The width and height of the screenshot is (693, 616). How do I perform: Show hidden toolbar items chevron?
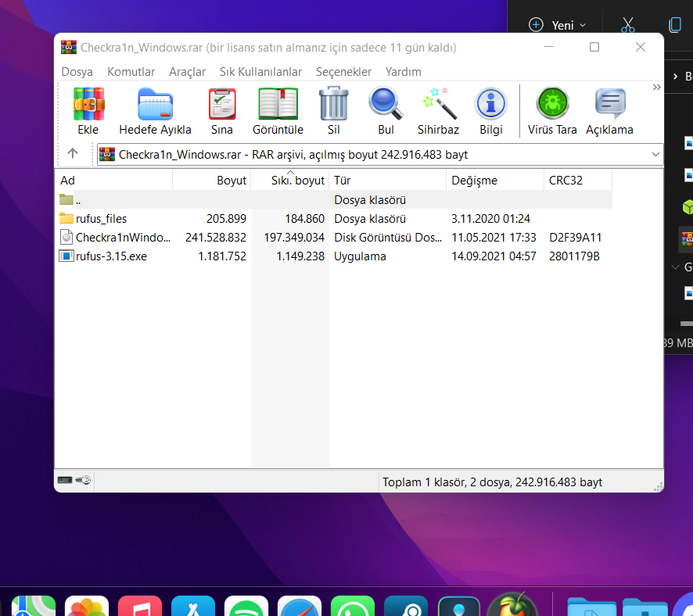coord(657,87)
